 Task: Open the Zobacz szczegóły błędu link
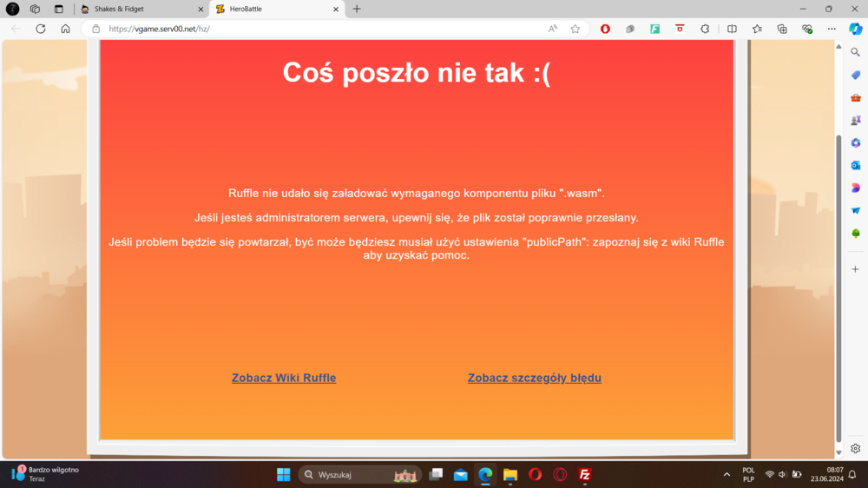click(534, 378)
